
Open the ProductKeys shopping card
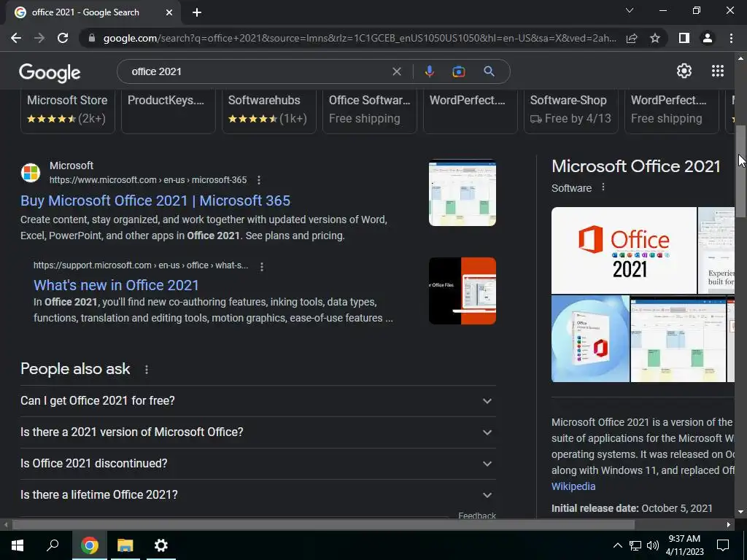point(169,112)
